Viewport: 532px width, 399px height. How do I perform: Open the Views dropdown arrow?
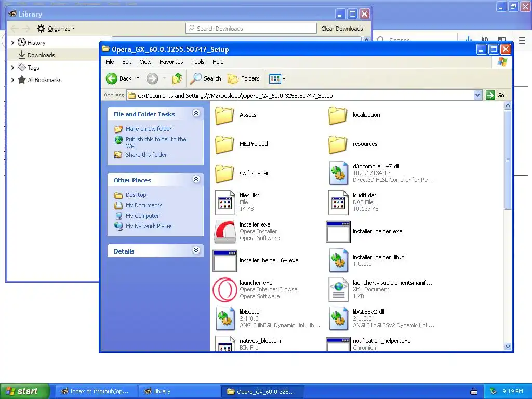click(284, 79)
